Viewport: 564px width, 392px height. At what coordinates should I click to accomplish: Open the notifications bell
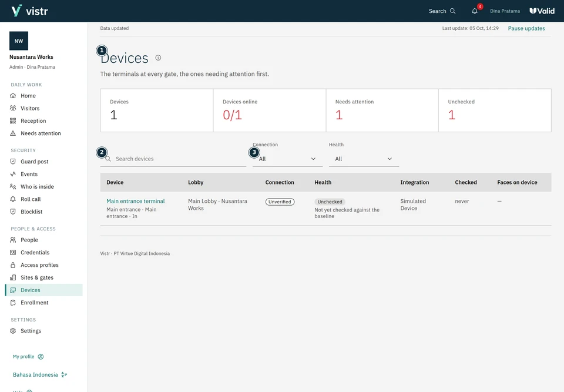[475, 11]
